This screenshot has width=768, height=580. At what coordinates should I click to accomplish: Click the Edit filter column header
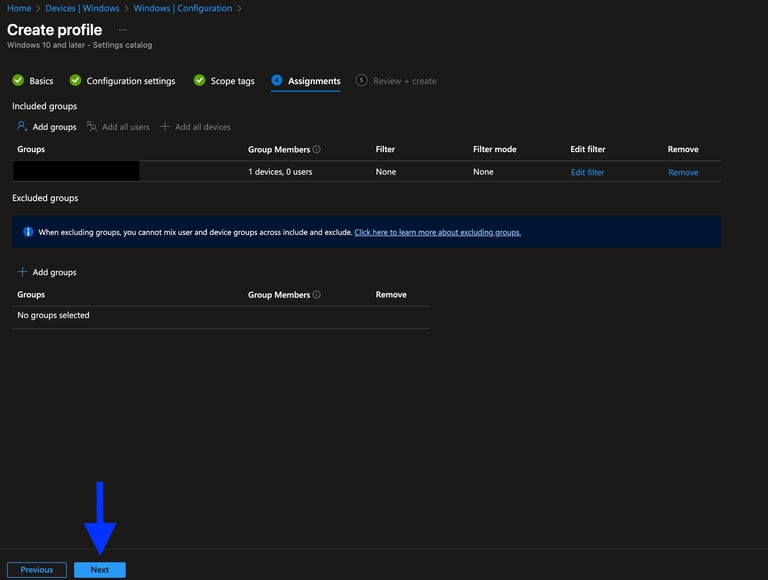click(588, 149)
